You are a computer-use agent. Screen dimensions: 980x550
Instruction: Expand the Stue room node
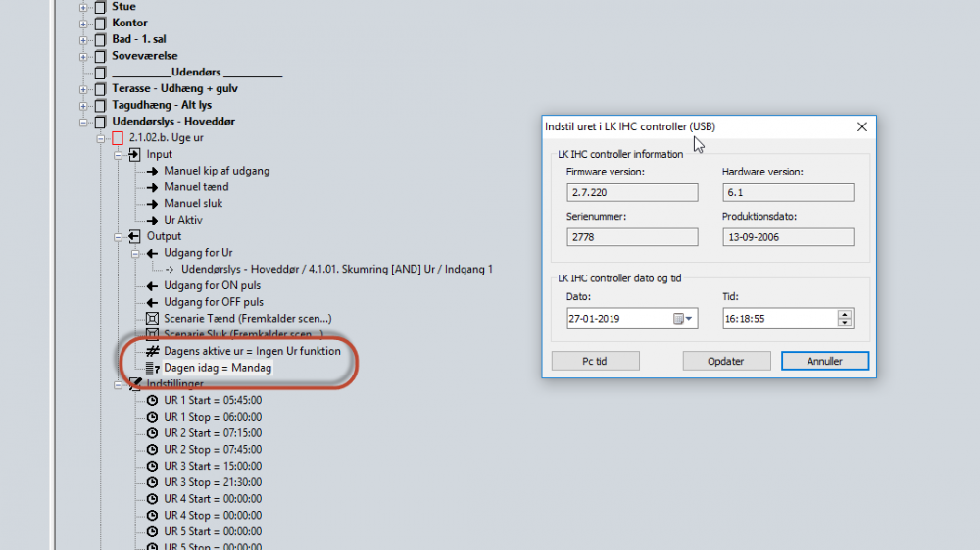point(83,7)
